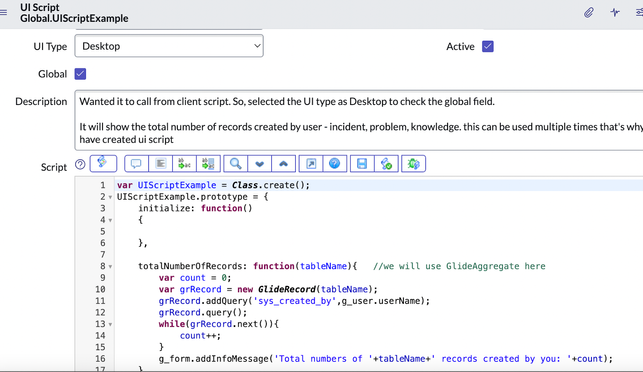
Task: Click the full screen editor icon
Action: [x=311, y=164]
